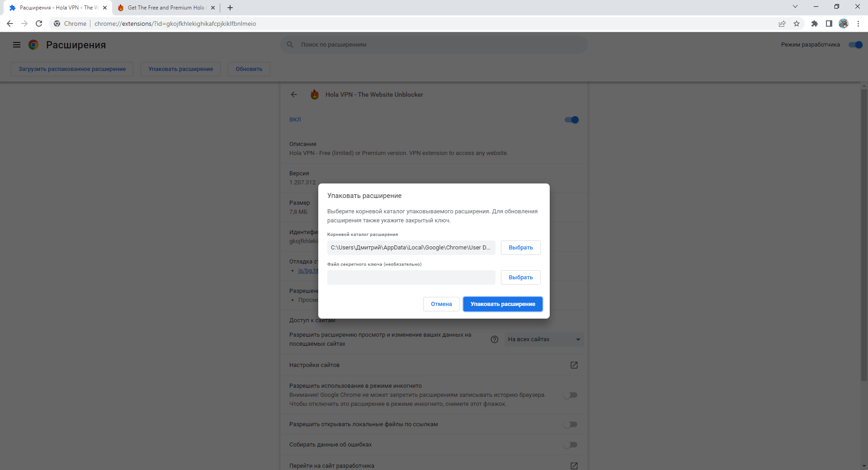Open the side panel icon
This screenshot has width=868, height=470.
[x=829, y=23]
